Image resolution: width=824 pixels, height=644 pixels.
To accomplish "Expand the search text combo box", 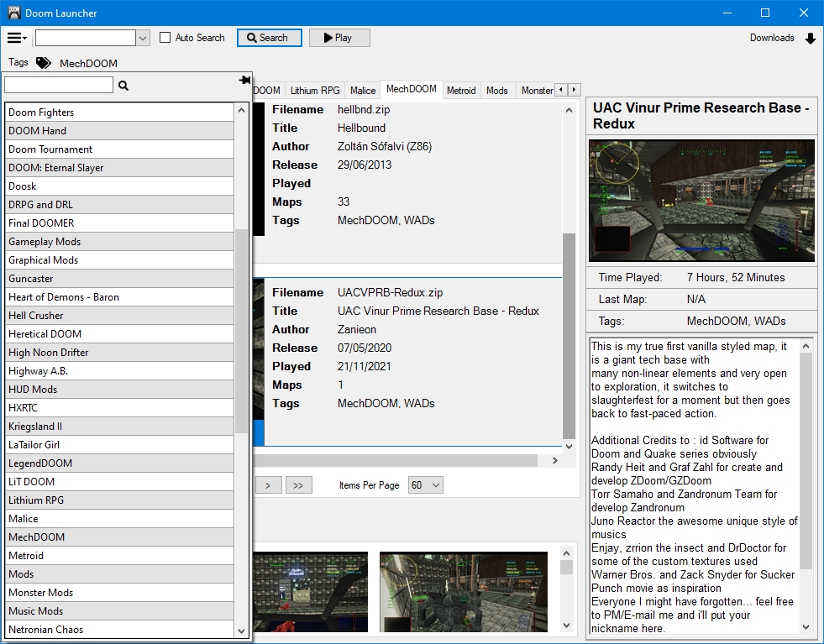I will coord(143,38).
